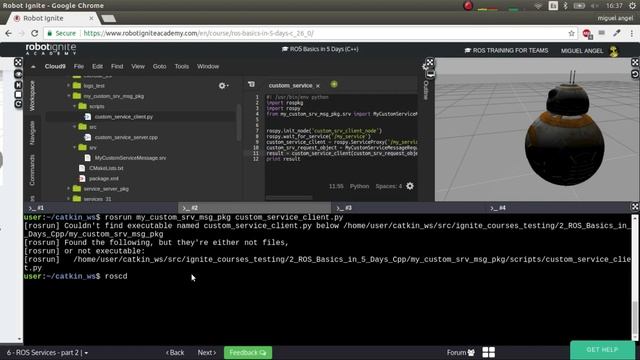Collapse the src folder
The height and width of the screenshot is (360, 640).
[x=74, y=127]
